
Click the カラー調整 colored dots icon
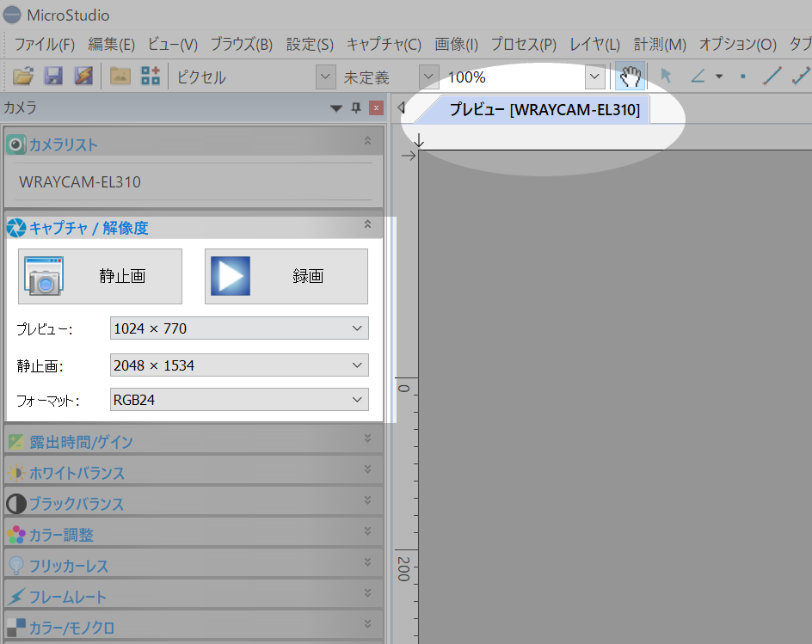[16, 535]
